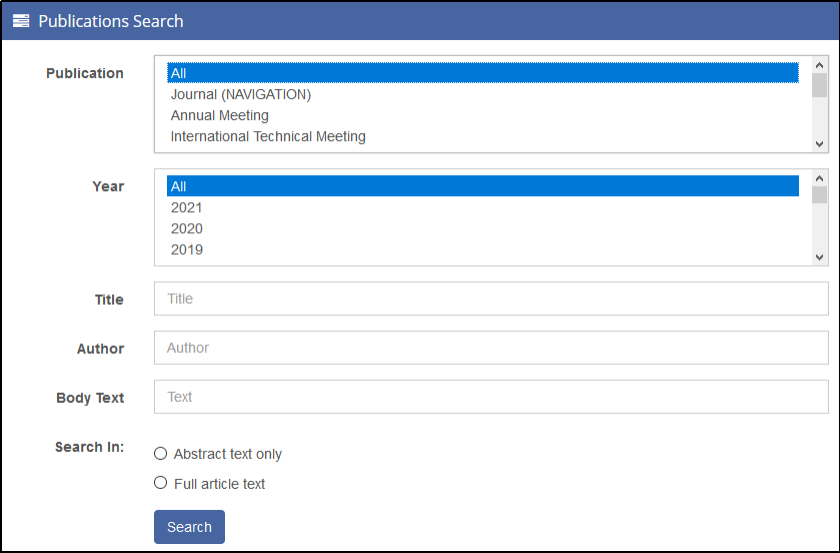Choose 'Journal (NAVIGATION)' in Publication list
Screen dimensions: 840x553
(x=241, y=94)
